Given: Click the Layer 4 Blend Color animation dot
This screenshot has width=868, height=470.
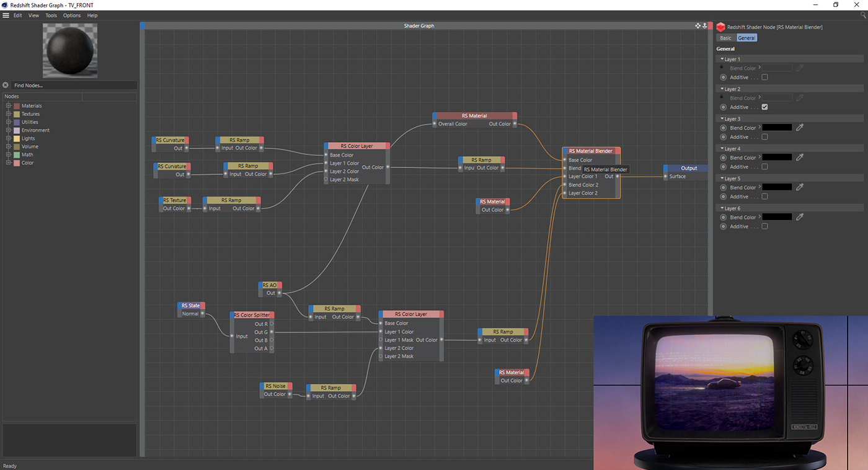Looking at the screenshot, I should (x=723, y=157).
